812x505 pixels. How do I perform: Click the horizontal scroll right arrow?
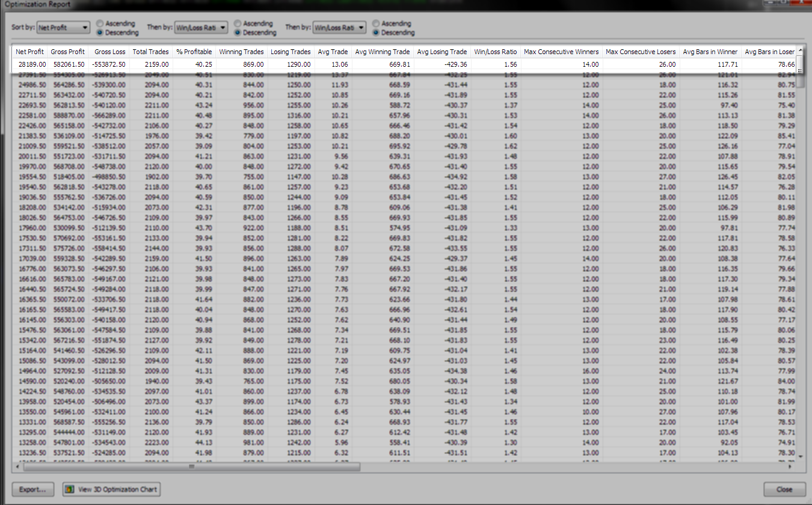(x=790, y=466)
